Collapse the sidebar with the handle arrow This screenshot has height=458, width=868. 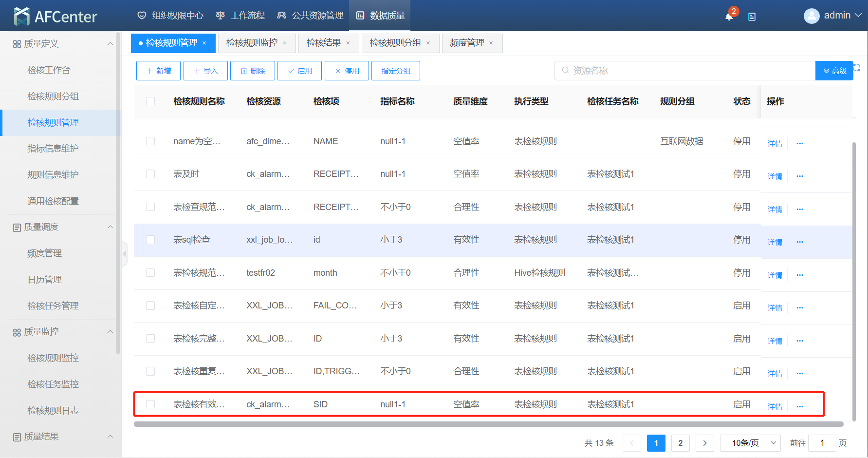(125, 253)
